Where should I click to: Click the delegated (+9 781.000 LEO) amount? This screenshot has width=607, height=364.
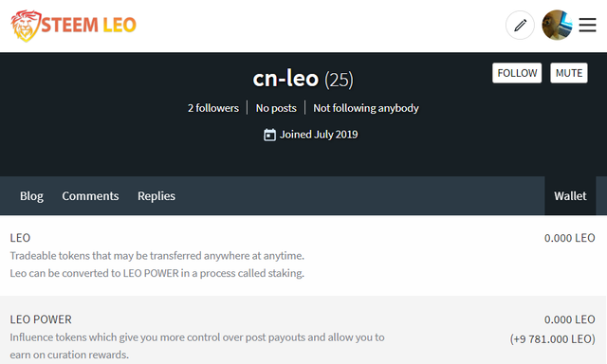(x=552, y=339)
